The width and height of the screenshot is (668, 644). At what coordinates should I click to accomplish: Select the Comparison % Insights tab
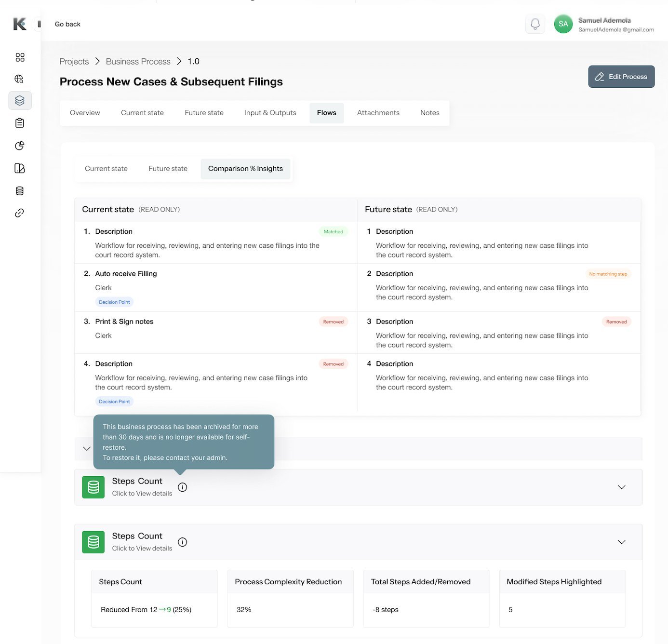click(245, 169)
